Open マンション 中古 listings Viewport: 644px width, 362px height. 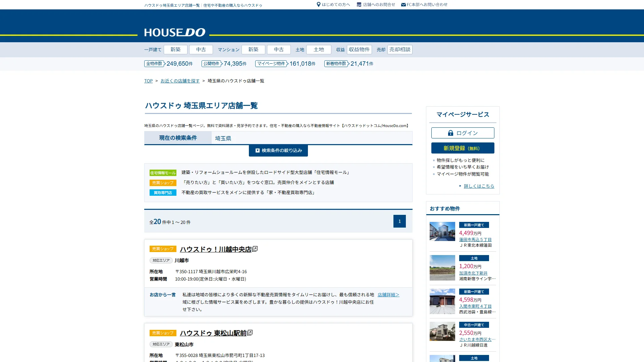coord(279,50)
